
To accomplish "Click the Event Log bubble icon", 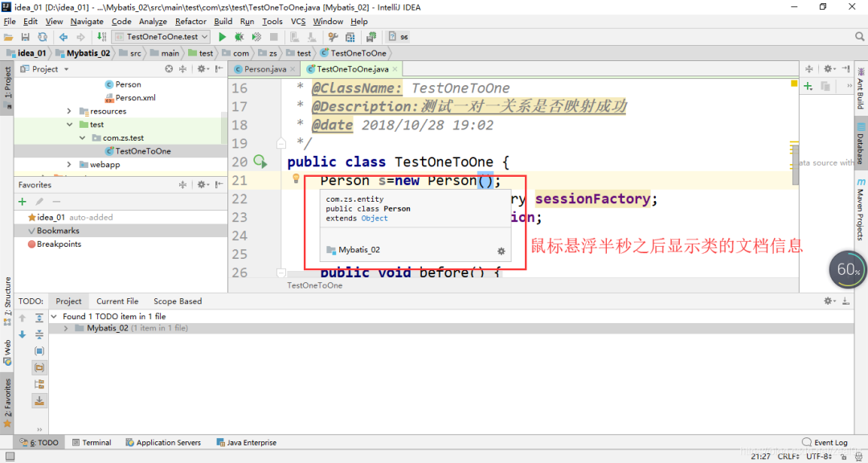I will [807, 442].
